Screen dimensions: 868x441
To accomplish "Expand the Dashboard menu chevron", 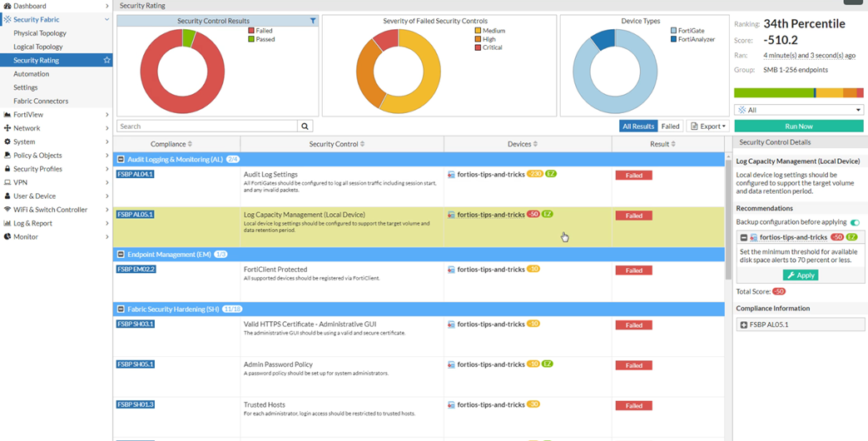I will [107, 6].
